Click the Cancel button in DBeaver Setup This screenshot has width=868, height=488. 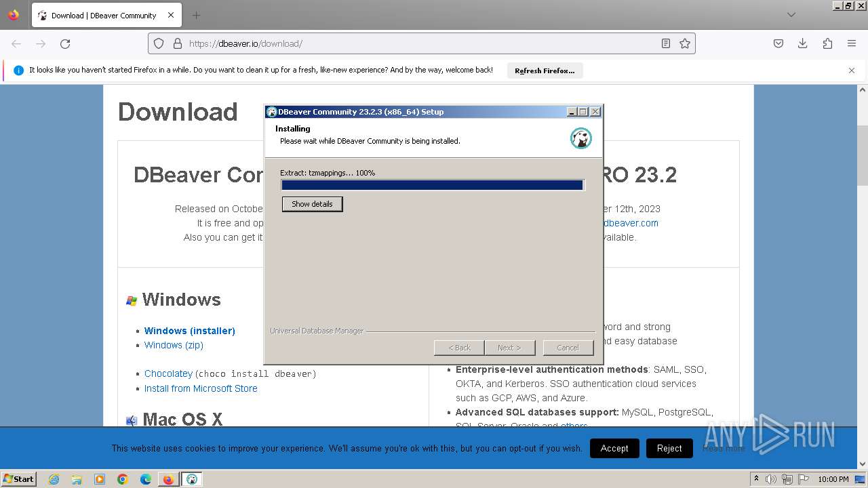568,348
